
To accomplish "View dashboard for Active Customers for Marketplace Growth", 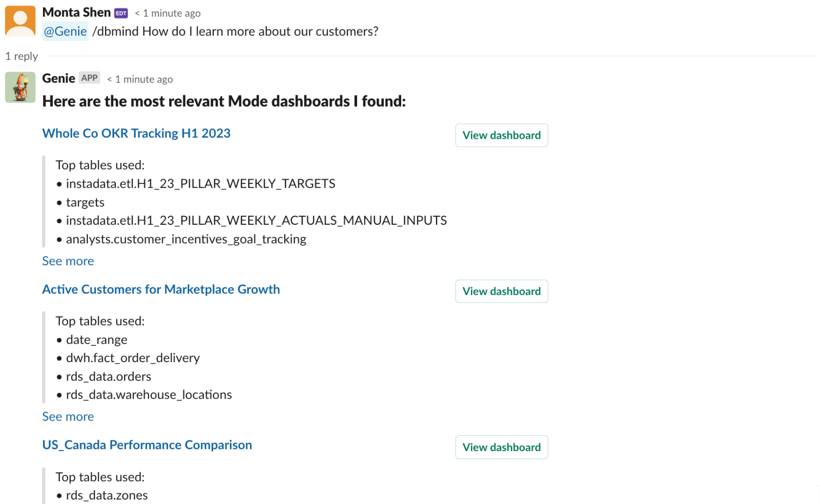I will (x=501, y=292).
